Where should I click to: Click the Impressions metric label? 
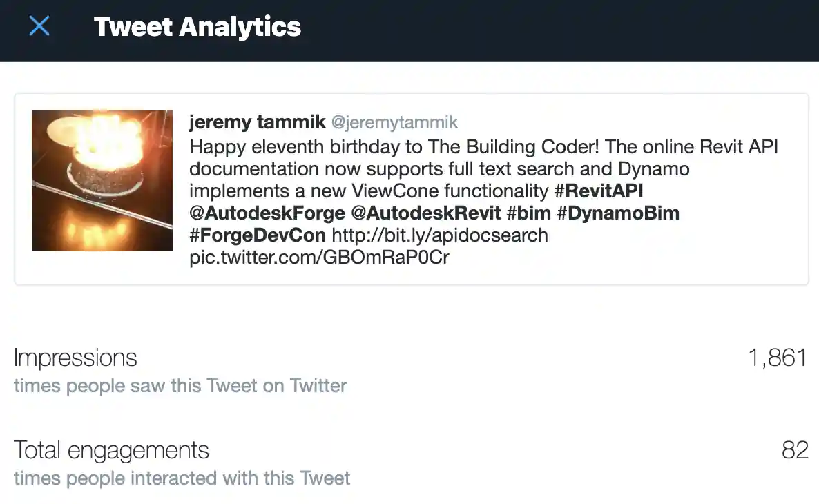pos(75,358)
